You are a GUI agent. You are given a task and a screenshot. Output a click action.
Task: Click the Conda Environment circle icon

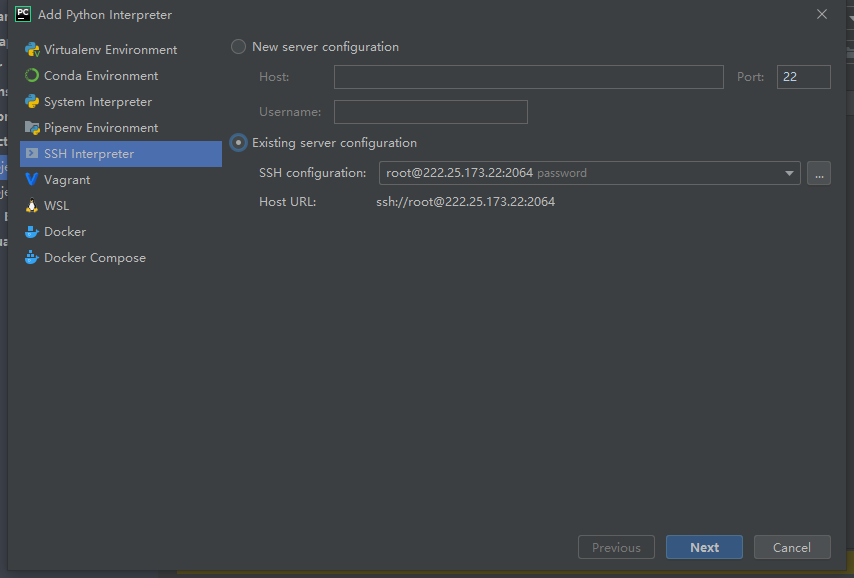32,75
